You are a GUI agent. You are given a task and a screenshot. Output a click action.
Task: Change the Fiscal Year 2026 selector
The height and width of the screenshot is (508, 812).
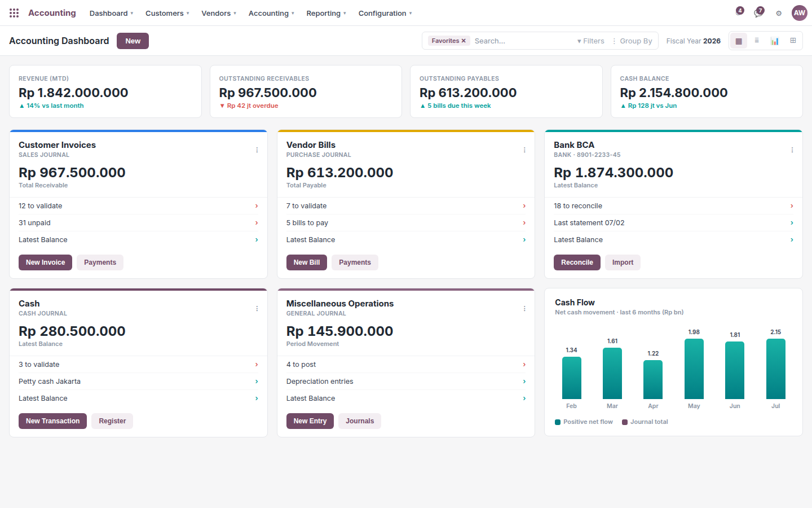pos(693,41)
